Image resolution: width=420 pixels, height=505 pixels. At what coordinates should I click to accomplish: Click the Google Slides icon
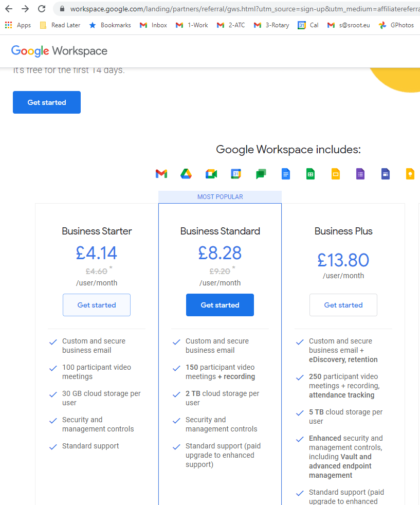(336, 174)
